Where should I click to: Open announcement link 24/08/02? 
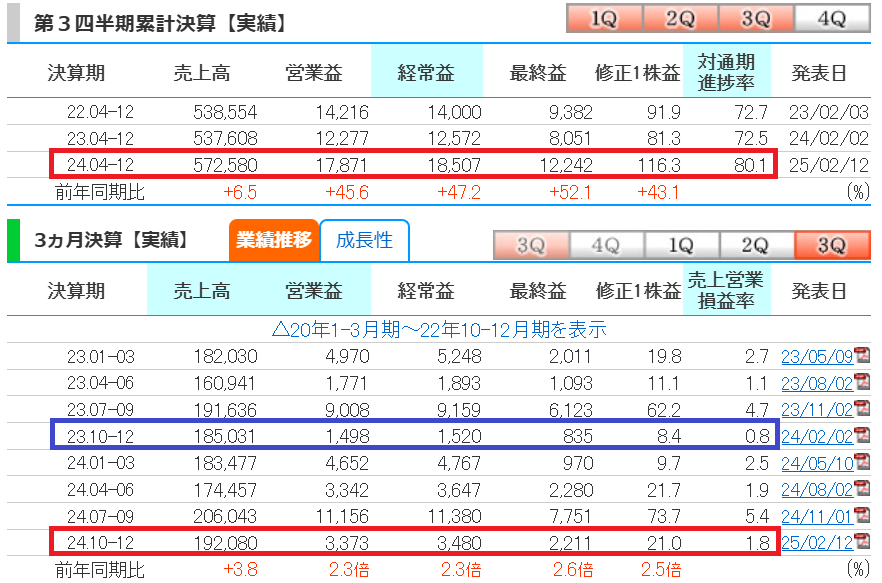point(817,490)
